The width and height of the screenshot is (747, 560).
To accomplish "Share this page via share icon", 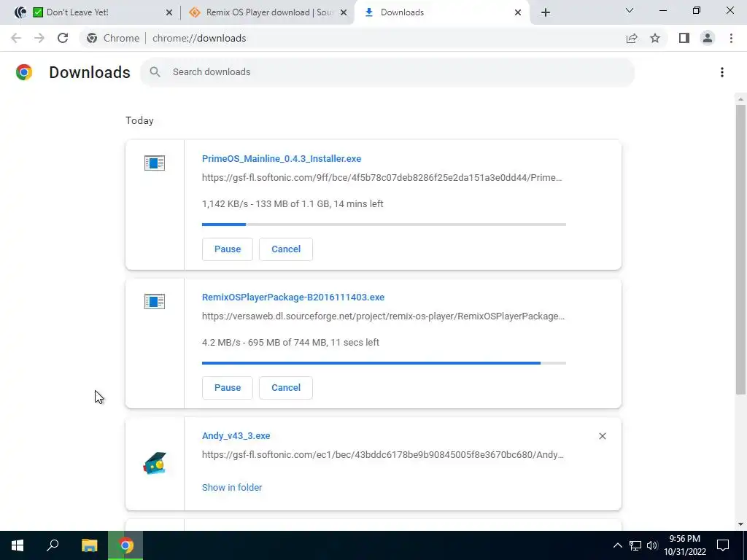I will point(632,38).
